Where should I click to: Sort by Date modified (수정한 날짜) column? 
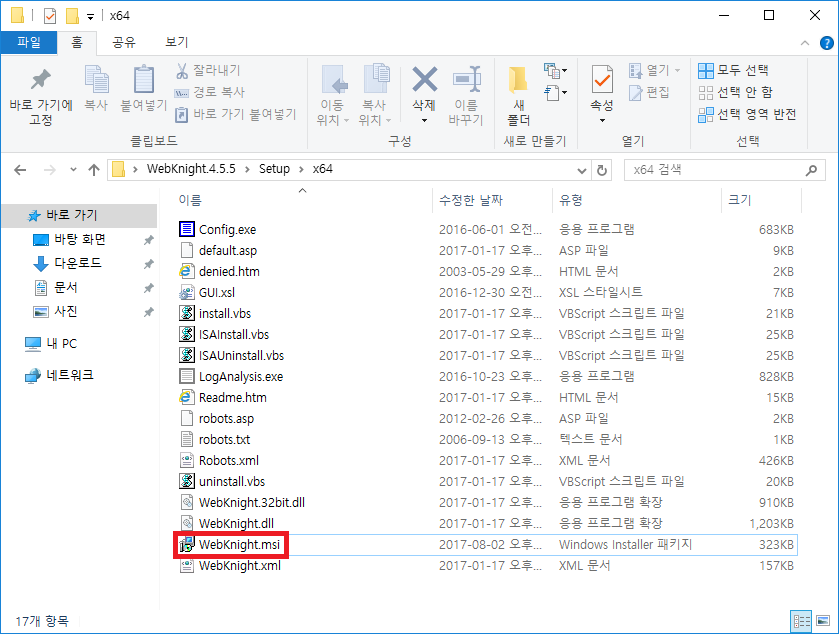471,200
